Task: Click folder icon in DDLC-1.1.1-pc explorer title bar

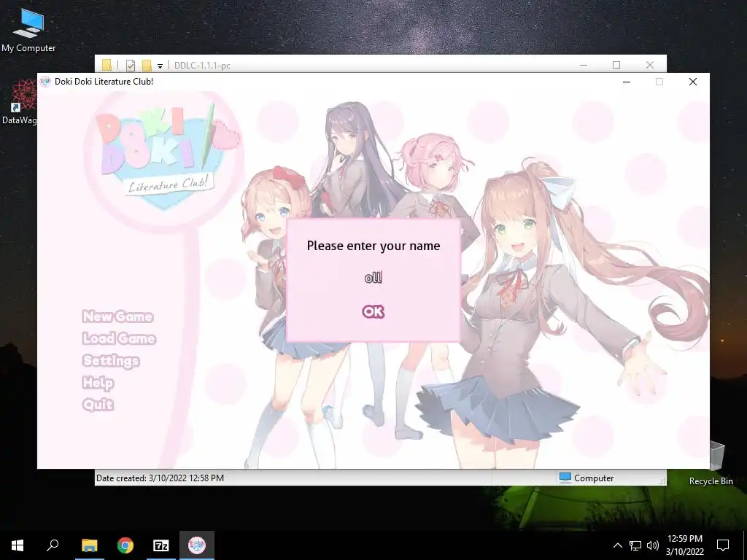Action: [x=107, y=65]
